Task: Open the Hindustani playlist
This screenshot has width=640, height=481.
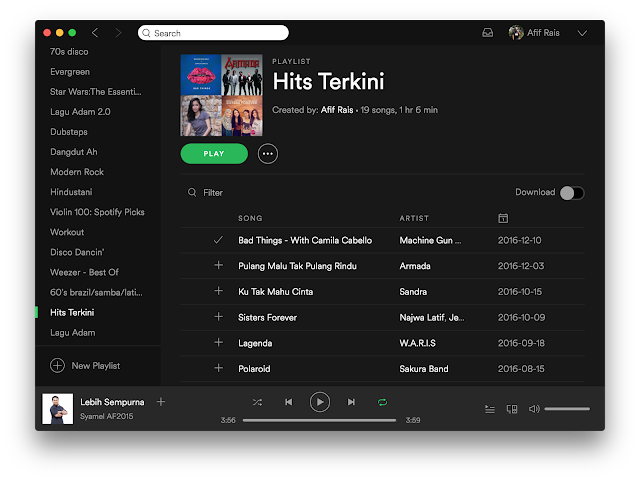Action: coord(71,192)
